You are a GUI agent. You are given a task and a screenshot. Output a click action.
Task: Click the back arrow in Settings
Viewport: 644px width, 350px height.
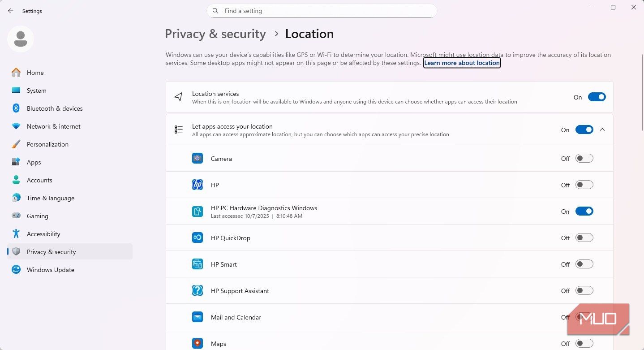pyautogui.click(x=11, y=11)
